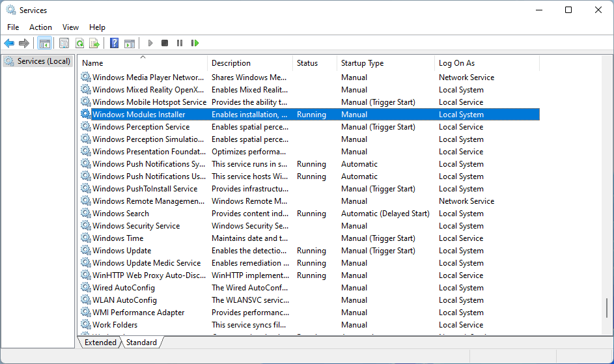Click gear icon of Windows Modules Installer

coord(86,114)
